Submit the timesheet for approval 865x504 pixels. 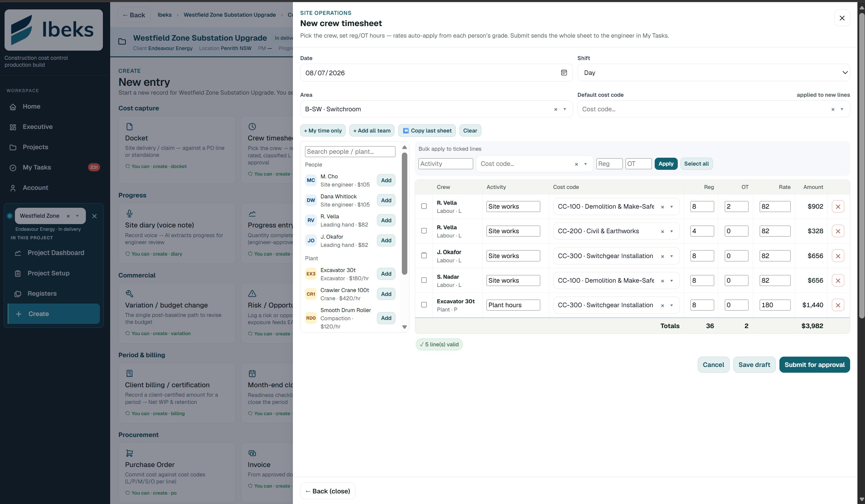tap(814, 365)
